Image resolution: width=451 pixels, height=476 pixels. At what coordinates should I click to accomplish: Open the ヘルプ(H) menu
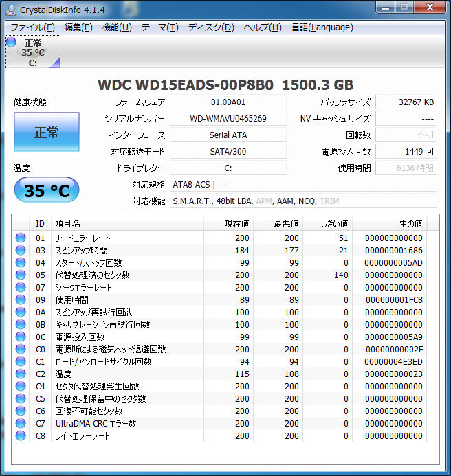coord(263,27)
